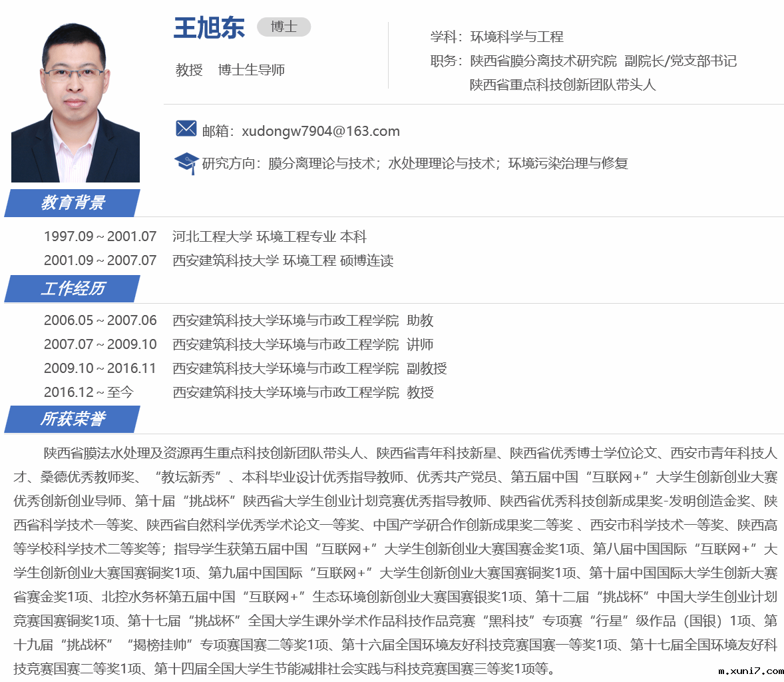Click the email envelope icon
Image resolution: width=784 pixels, height=682 pixels.
[186, 129]
